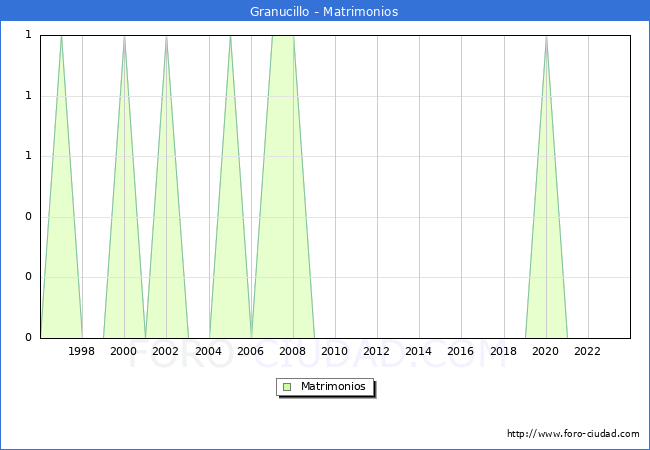The height and width of the screenshot is (450, 650).
Task: Select the 2014 x-axis label
Action: (x=419, y=351)
